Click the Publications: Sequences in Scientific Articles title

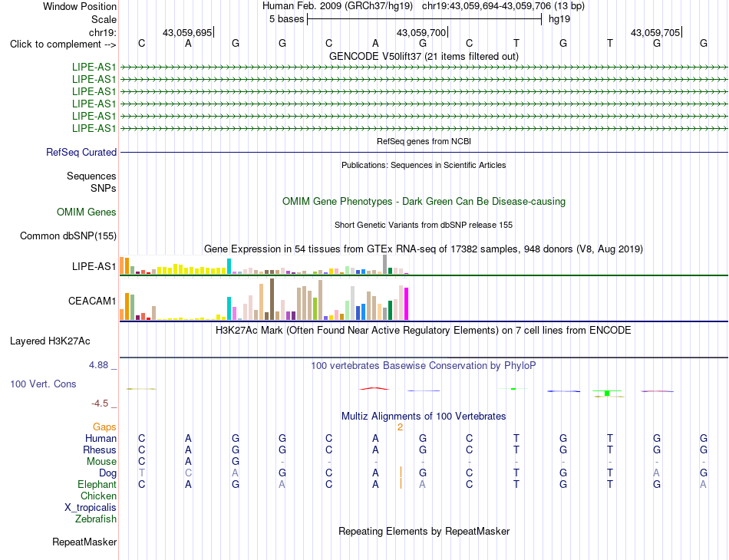(x=424, y=165)
